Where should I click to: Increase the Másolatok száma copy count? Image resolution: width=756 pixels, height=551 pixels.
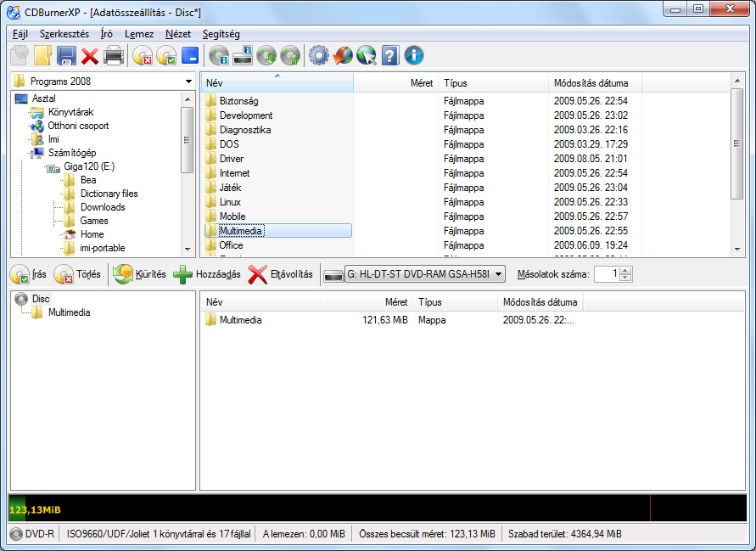[626, 271]
